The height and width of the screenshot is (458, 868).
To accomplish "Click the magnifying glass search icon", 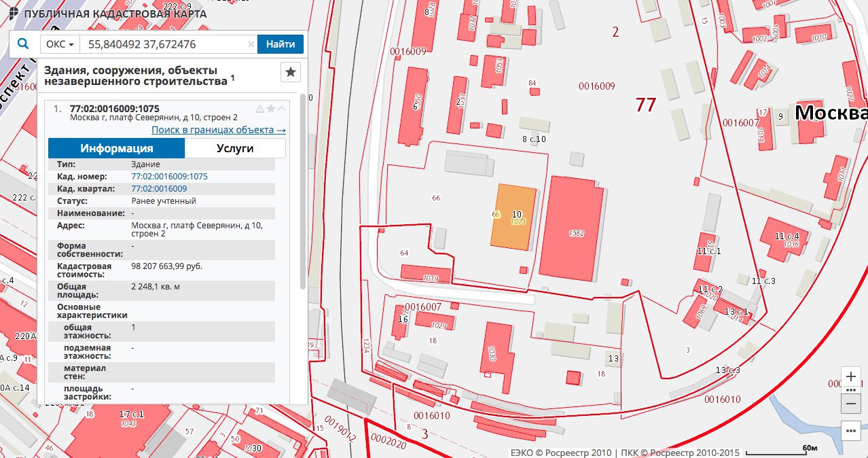I will pyautogui.click(x=23, y=44).
